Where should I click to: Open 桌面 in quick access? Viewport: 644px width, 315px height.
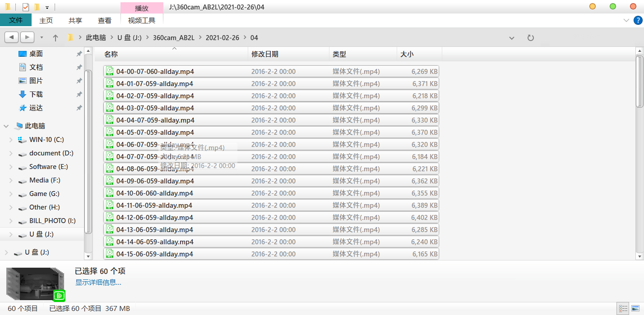[x=36, y=54]
